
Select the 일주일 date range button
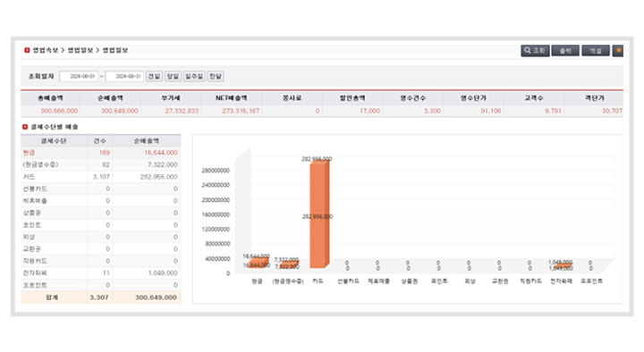(x=194, y=76)
